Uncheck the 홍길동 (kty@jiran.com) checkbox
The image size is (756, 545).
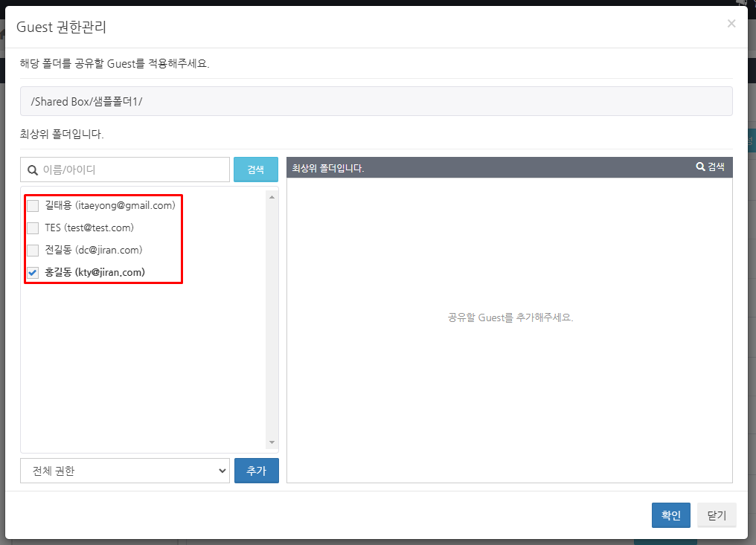[33, 273]
